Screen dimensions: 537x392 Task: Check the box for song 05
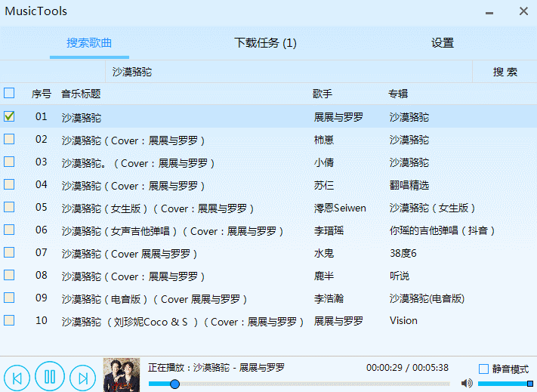coord(9,207)
